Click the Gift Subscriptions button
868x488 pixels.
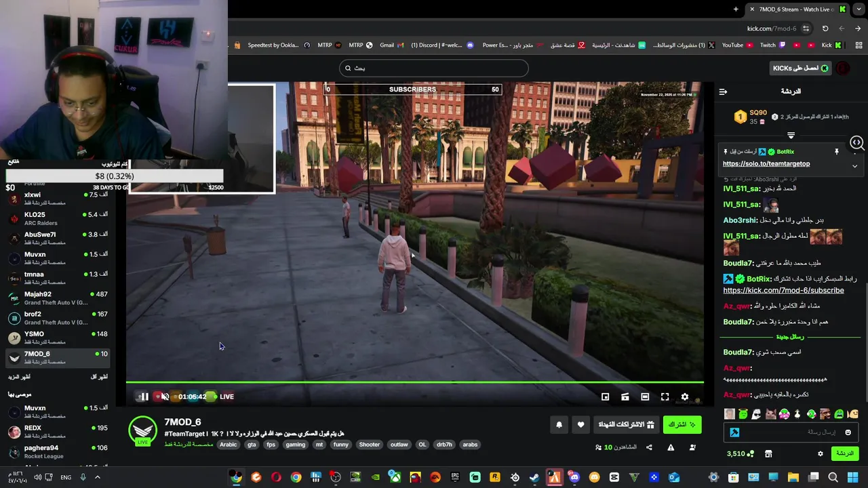(x=627, y=424)
